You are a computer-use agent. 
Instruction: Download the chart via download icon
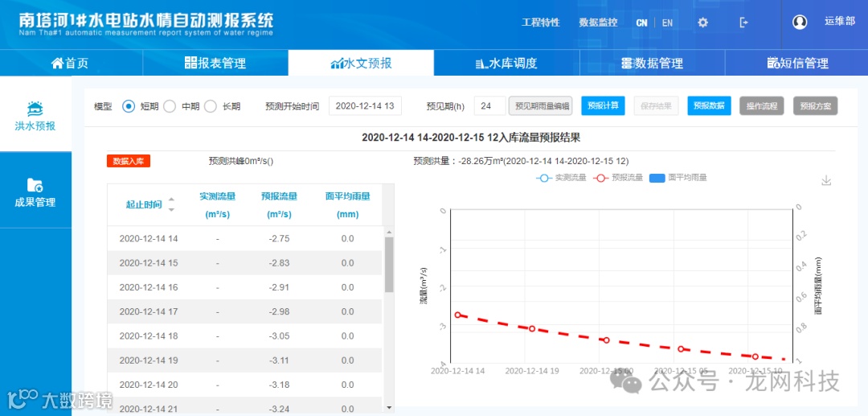pyautogui.click(x=826, y=180)
